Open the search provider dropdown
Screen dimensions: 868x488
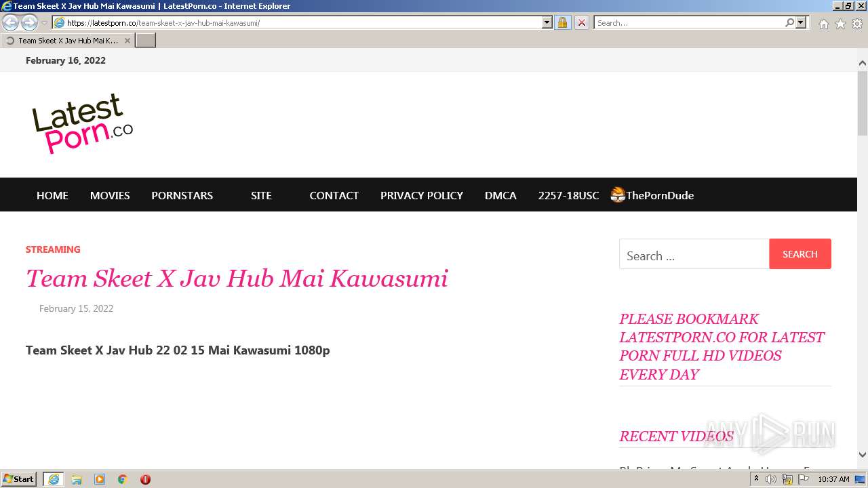click(x=801, y=23)
